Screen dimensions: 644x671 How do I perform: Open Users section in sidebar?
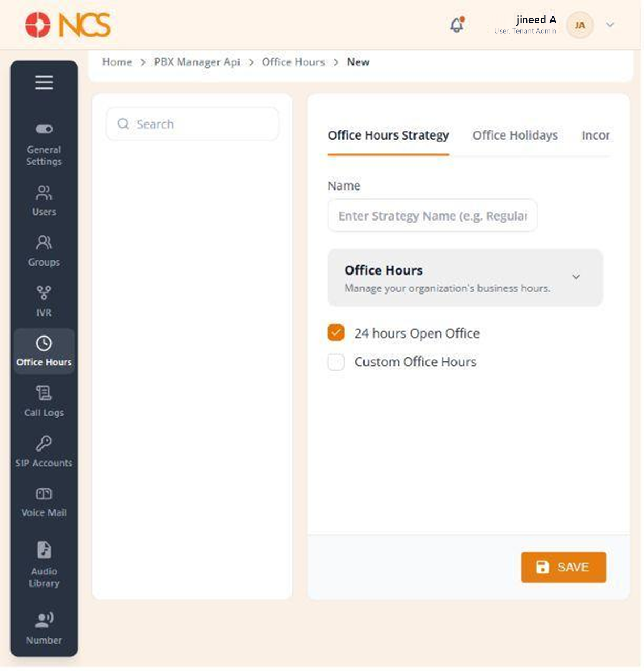44,201
